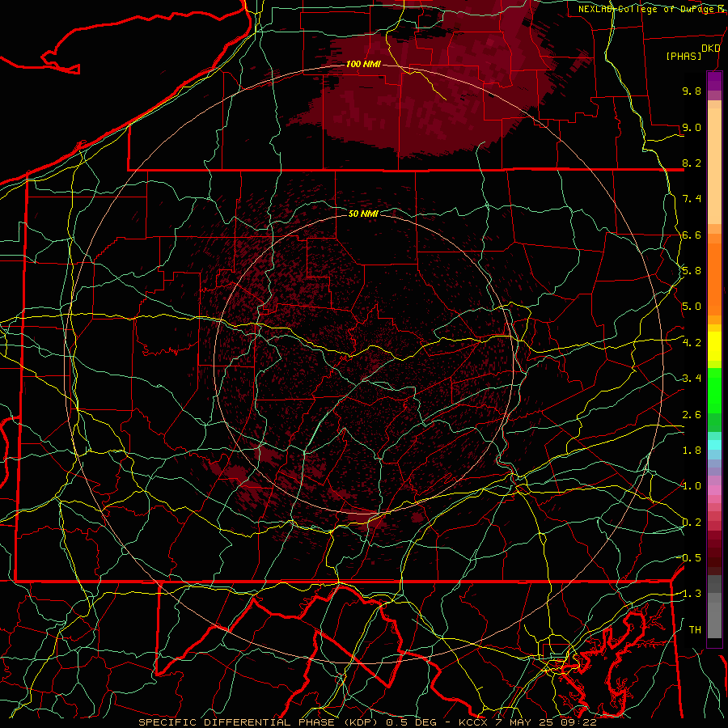Click the 0.2 value on the color scale
Screen dimensions: 728x728
tap(692, 523)
